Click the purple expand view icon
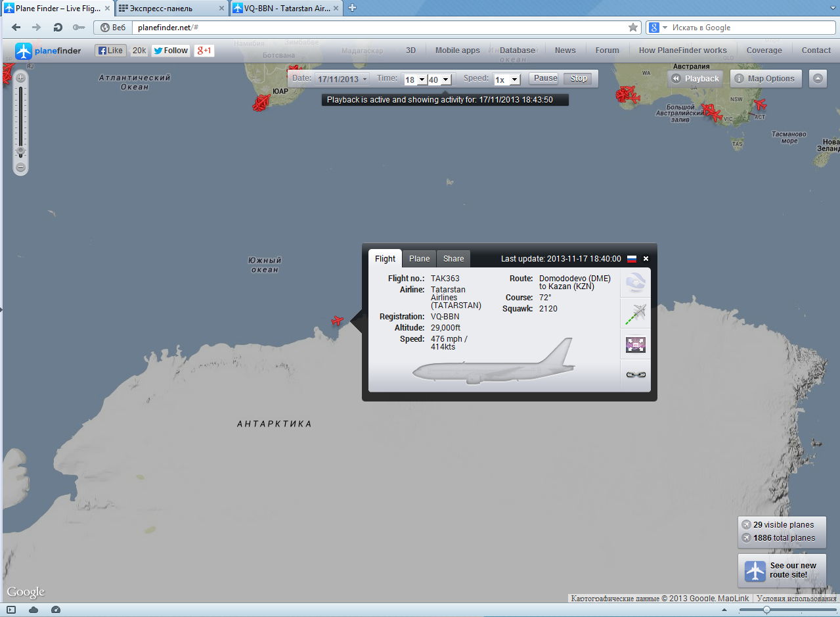The height and width of the screenshot is (617, 840). [x=635, y=344]
